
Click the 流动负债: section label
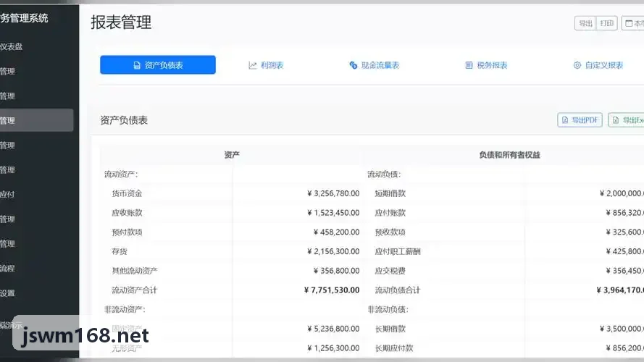click(384, 174)
